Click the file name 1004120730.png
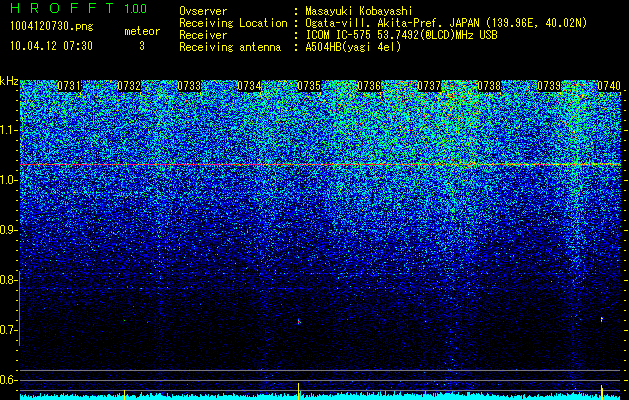629x400 pixels. click(52, 27)
